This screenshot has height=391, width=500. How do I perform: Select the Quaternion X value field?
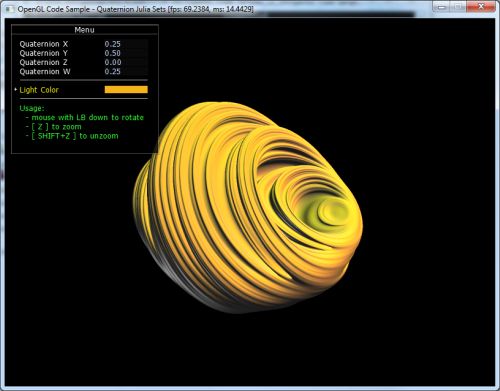point(126,44)
